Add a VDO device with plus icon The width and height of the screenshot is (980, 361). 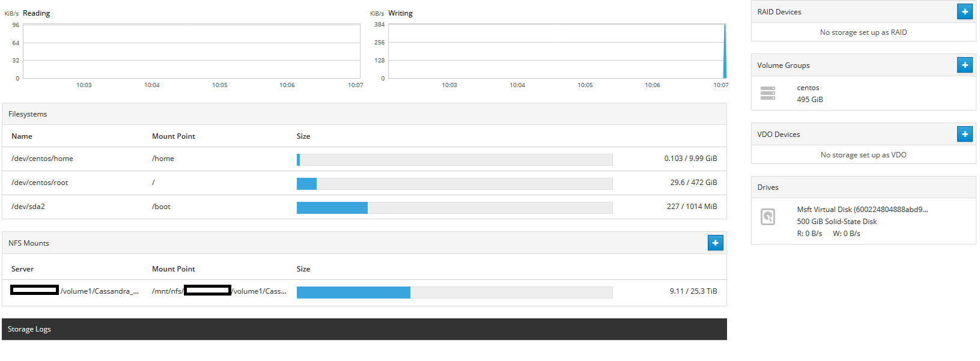tap(964, 134)
